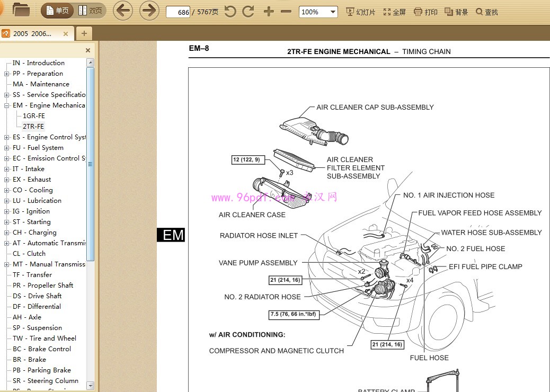Go to previous page arrow
Viewport: 550px width, 392px height.
pyautogui.click(x=123, y=11)
